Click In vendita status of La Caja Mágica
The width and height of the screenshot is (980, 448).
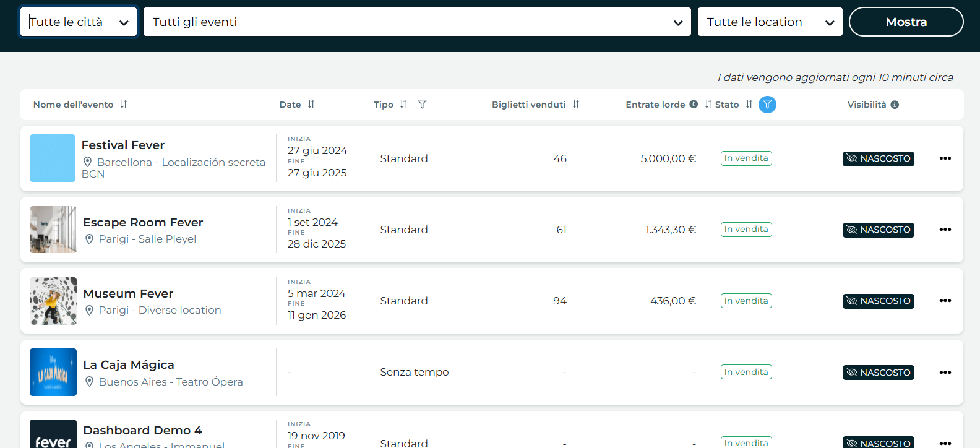pyautogui.click(x=746, y=372)
